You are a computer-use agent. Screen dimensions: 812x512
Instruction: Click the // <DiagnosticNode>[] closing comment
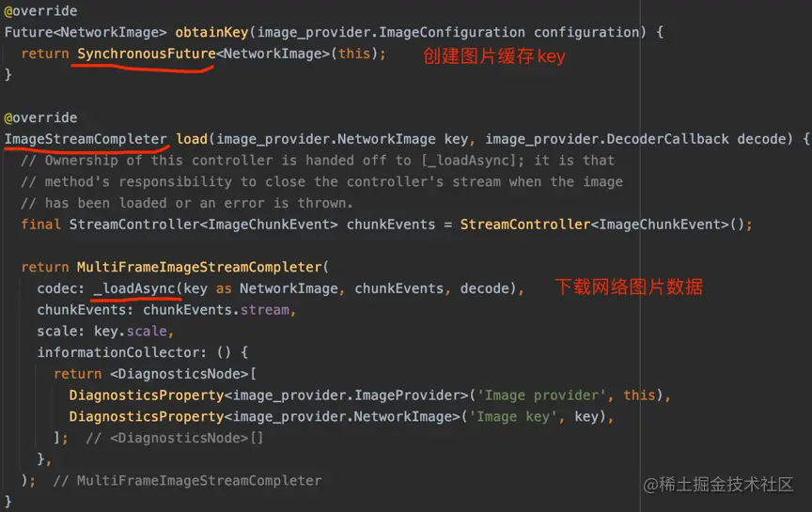[175, 438]
